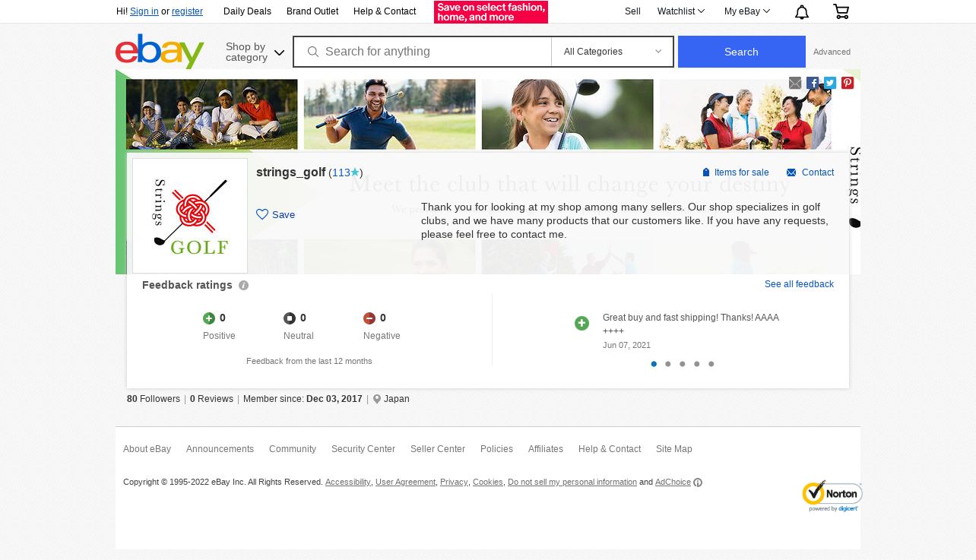This screenshot has height=560, width=976.
Task: Click the strings_golf feedback star icon
Action: pyautogui.click(x=355, y=172)
